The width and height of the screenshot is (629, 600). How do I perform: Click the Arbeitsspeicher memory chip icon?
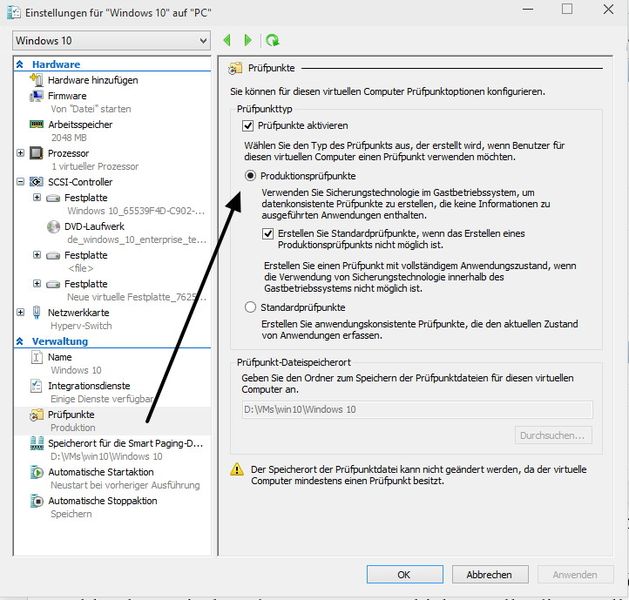[37, 124]
